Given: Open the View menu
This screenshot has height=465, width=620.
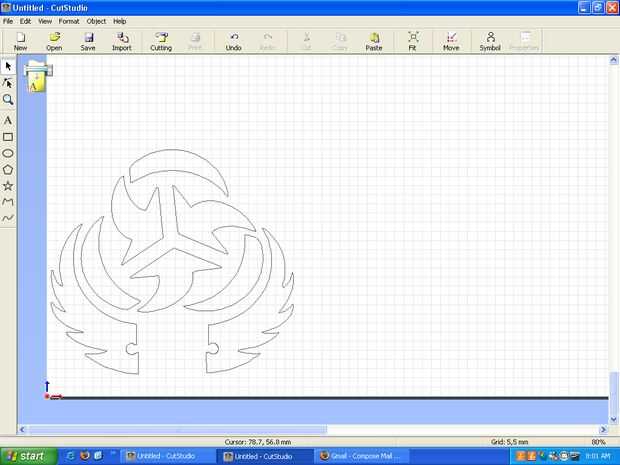Looking at the screenshot, I should 45,21.
